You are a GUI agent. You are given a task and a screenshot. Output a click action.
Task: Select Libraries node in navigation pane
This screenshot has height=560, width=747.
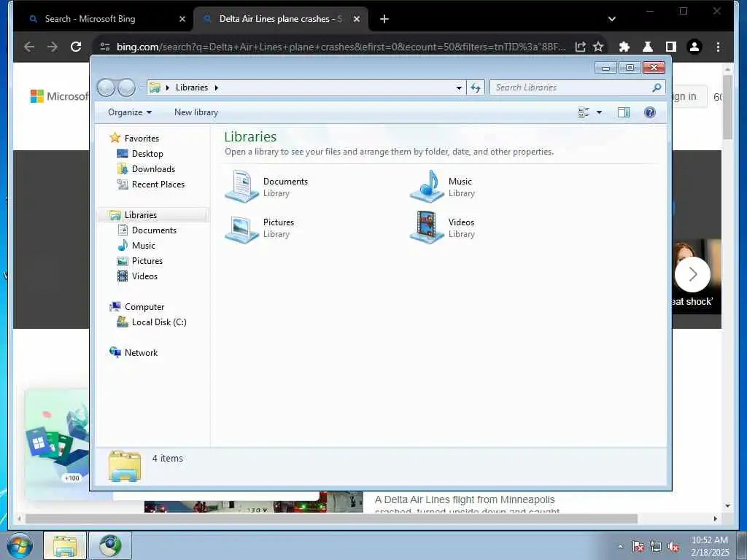pos(141,215)
